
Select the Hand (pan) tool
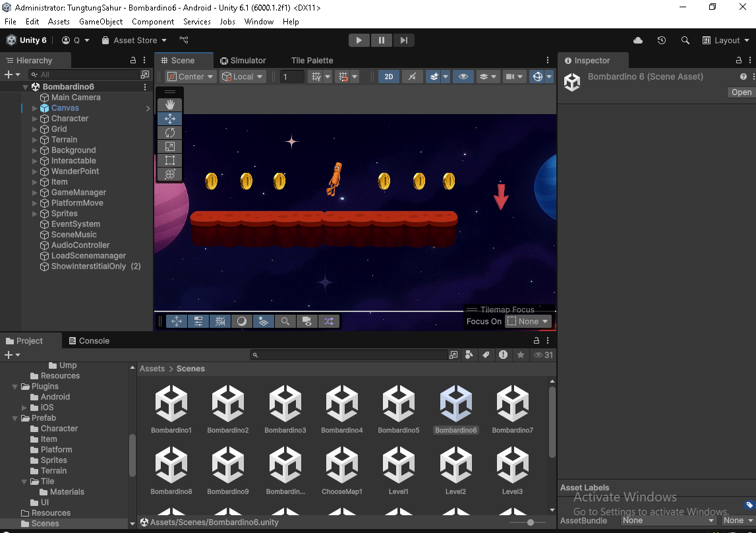pos(169,104)
